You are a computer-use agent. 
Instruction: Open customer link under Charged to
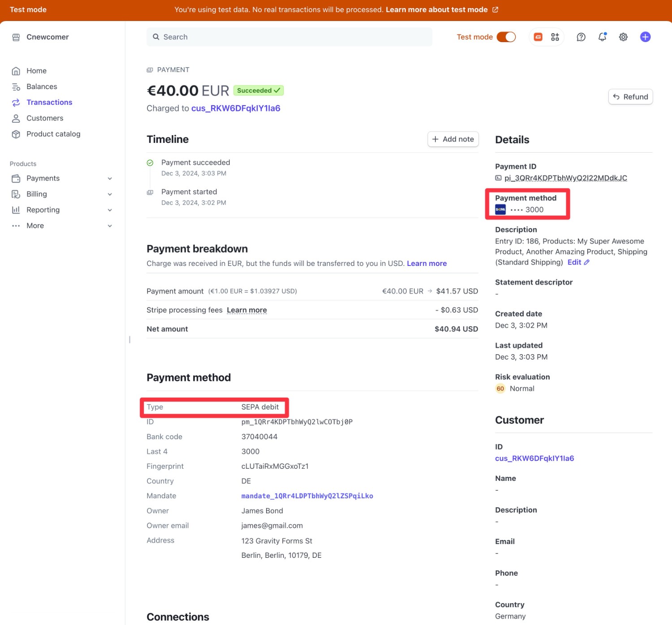(x=236, y=108)
